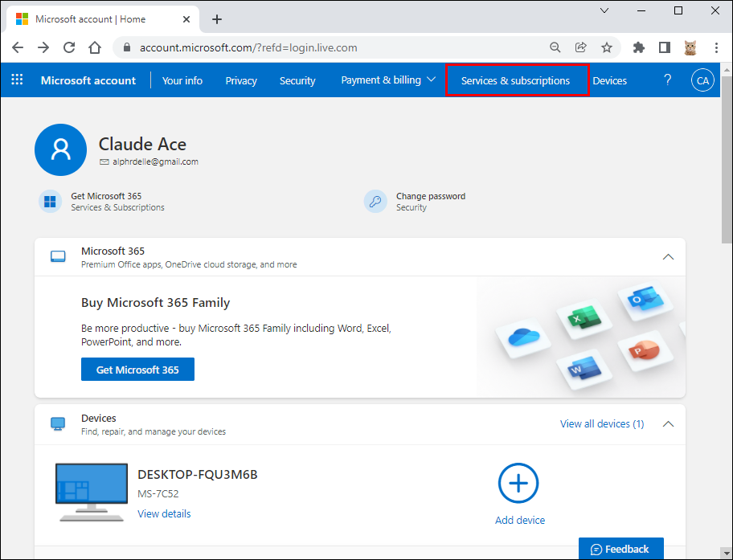Open the Feedback button
Image resolution: width=733 pixels, height=560 pixels.
click(x=620, y=549)
